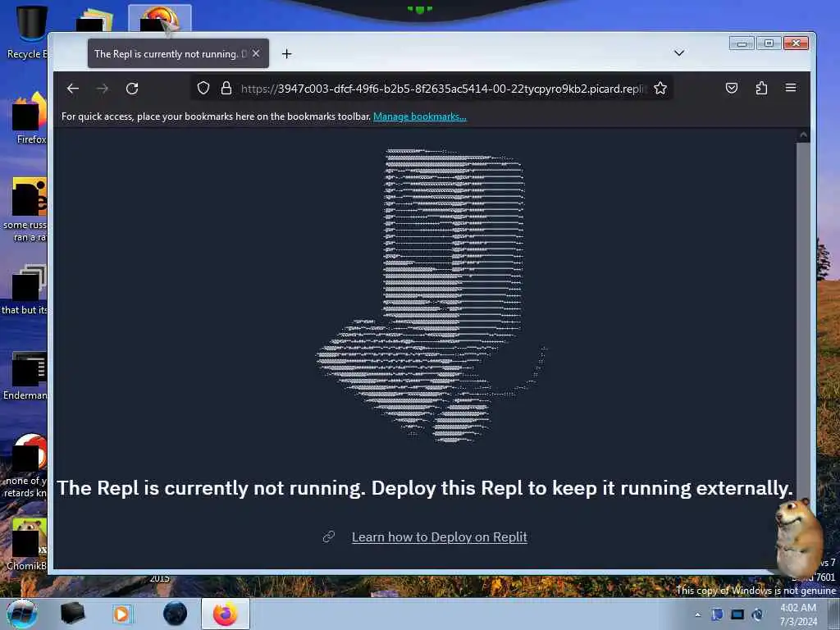The height and width of the screenshot is (630, 840).
Task: Launch Windows Media Player from taskbar
Action: point(122,614)
